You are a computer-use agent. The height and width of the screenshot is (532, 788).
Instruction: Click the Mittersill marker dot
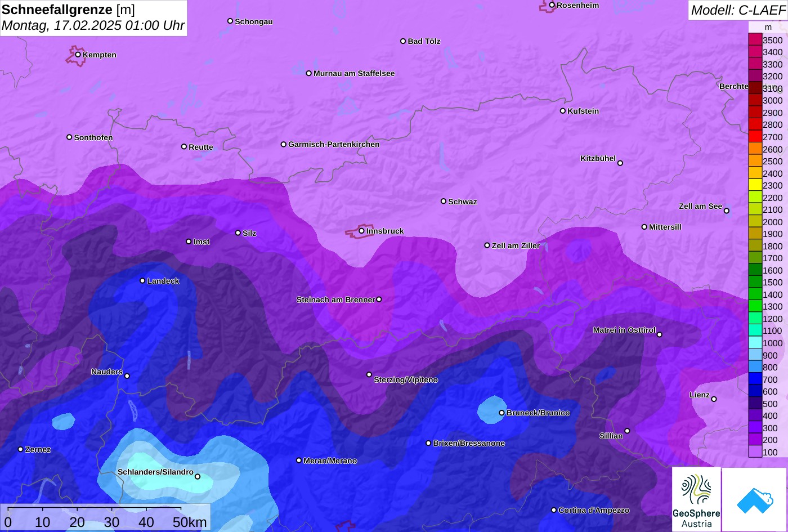644,227
